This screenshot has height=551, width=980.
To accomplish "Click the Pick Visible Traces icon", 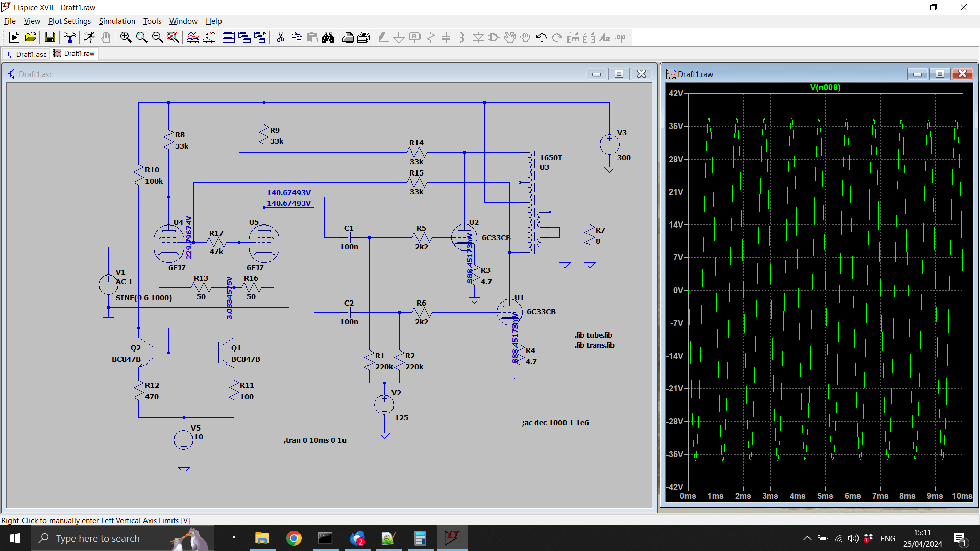I will point(209,37).
